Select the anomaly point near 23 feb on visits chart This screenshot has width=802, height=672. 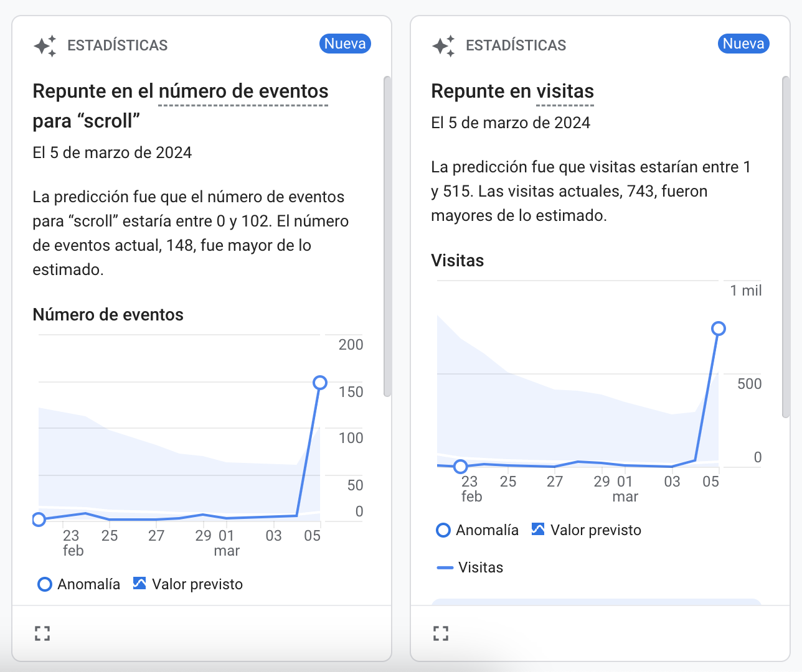point(461,465)
